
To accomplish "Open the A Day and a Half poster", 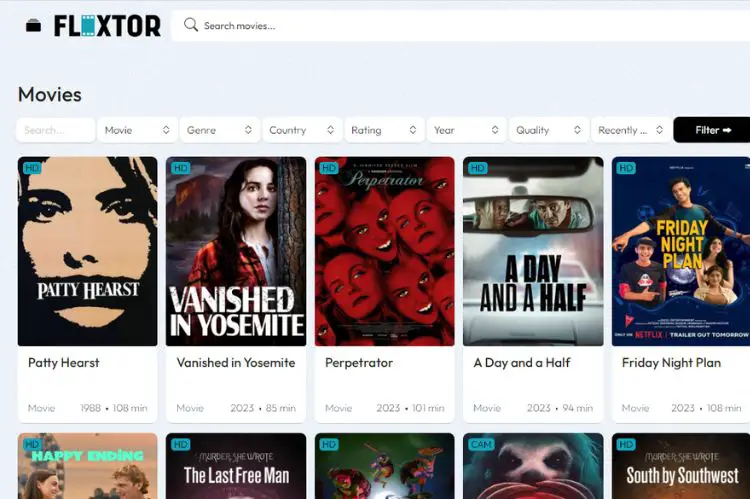I will coord(533,251).
